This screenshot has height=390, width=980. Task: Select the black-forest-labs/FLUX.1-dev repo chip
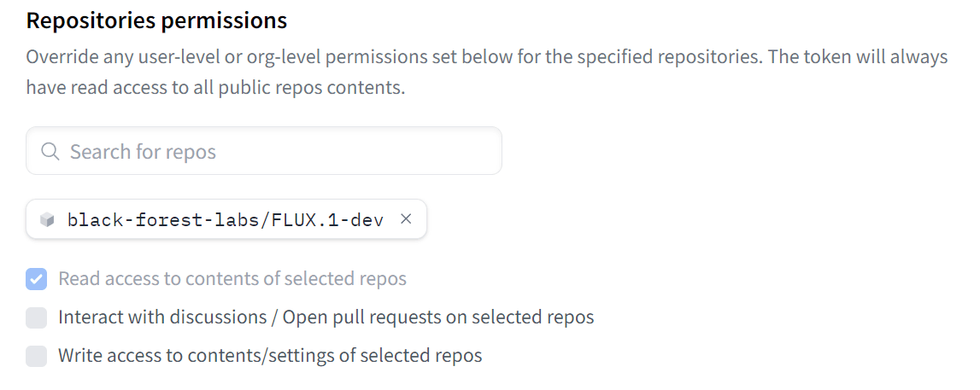(226, 219)
